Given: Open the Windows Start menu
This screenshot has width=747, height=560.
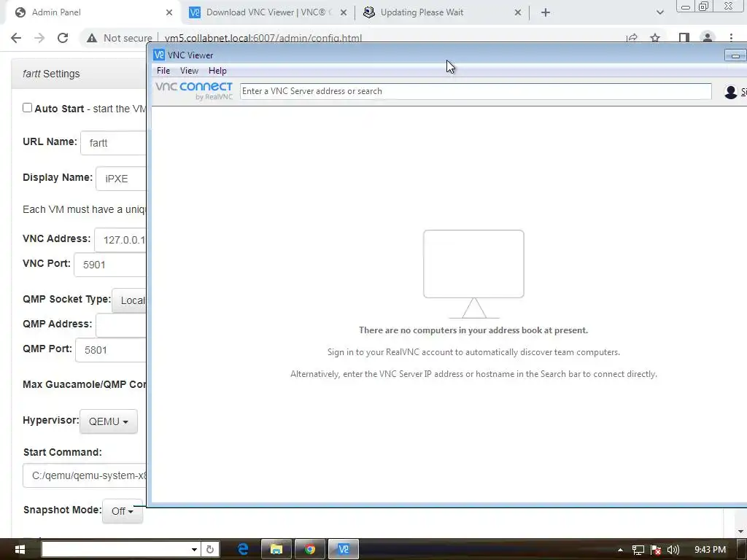Looking at the screenshot, I should 20,549.
